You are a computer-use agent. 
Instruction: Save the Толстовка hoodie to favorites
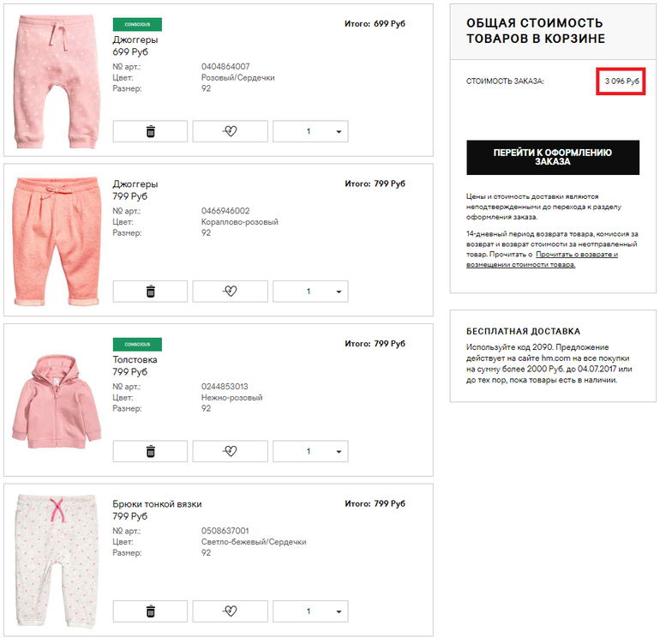230,451
